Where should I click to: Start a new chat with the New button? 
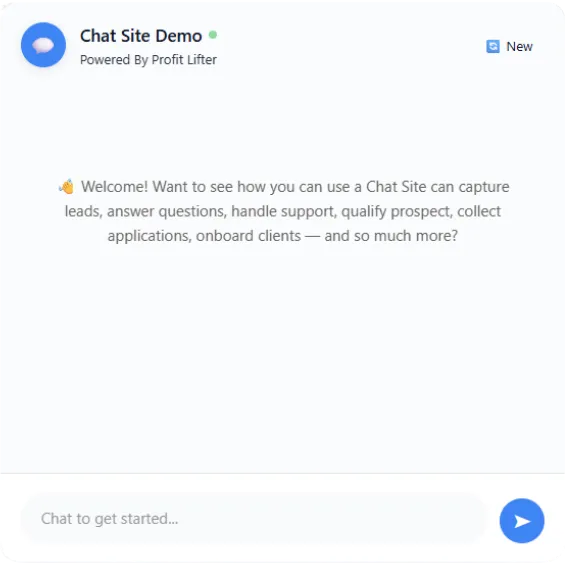pyautogui.click(x=509, y=46)
